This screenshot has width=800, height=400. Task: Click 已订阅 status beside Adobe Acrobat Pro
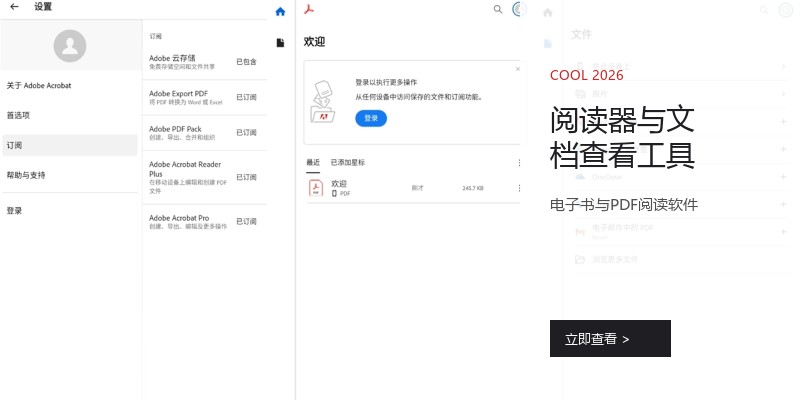click(246, 221)
